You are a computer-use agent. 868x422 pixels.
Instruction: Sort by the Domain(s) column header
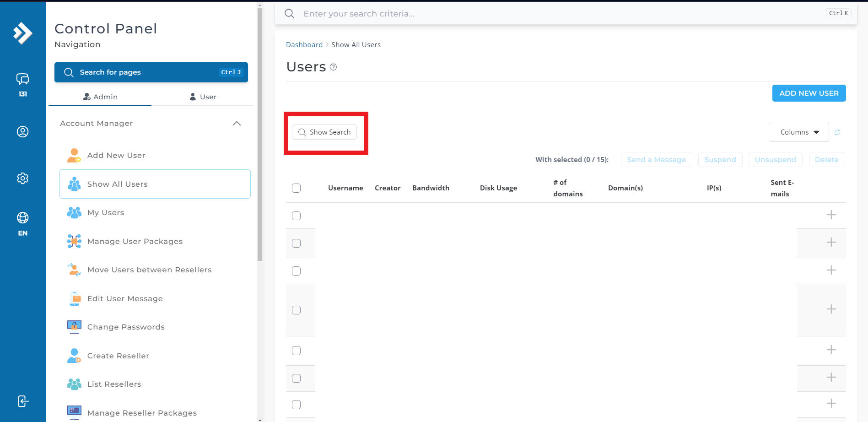pos(625,188)
